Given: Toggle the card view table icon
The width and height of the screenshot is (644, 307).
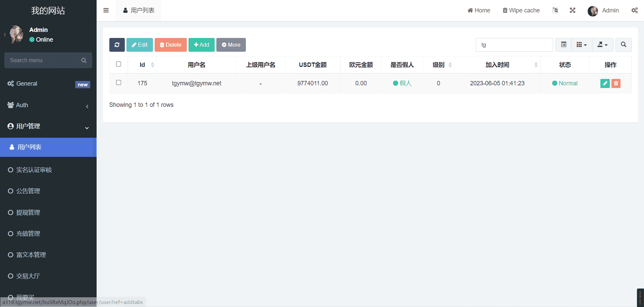Looking at the screenshot, I should tap(563, 45).
